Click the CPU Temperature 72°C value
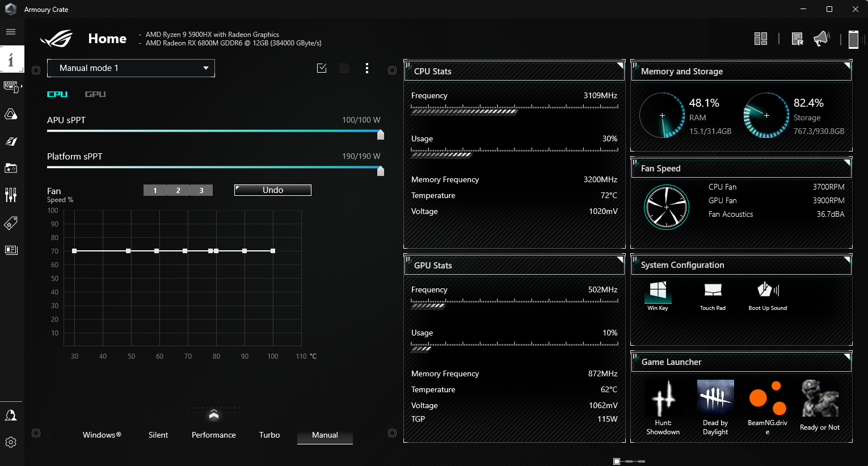Image resolution: width=868 pixels, height=466 pixels. [x=609, y=195]
